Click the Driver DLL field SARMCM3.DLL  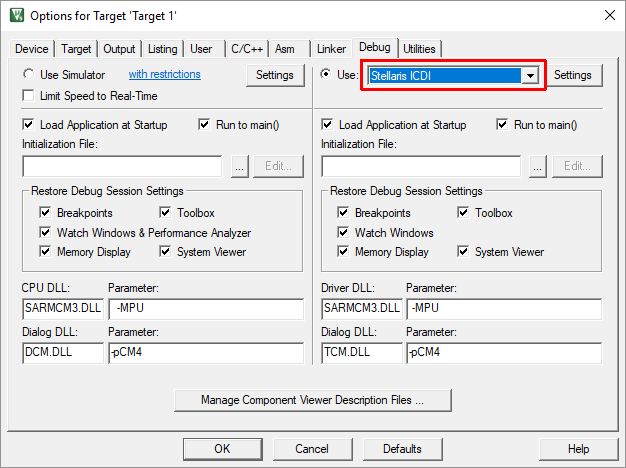click(362, 309)
